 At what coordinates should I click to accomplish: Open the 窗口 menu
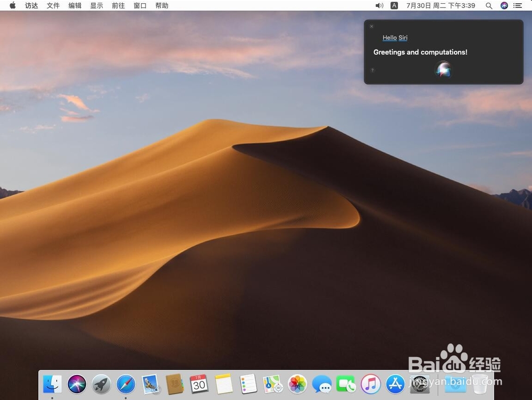(140, 5)
